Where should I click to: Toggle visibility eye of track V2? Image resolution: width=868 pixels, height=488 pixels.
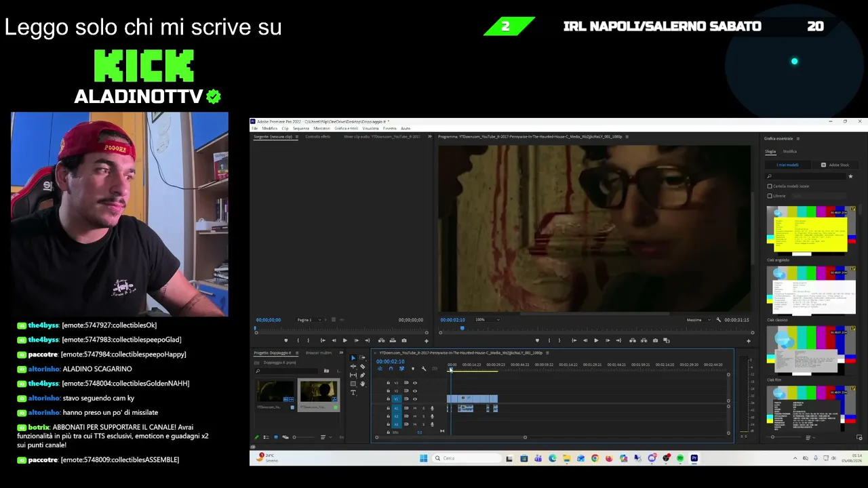coord(415,391)
